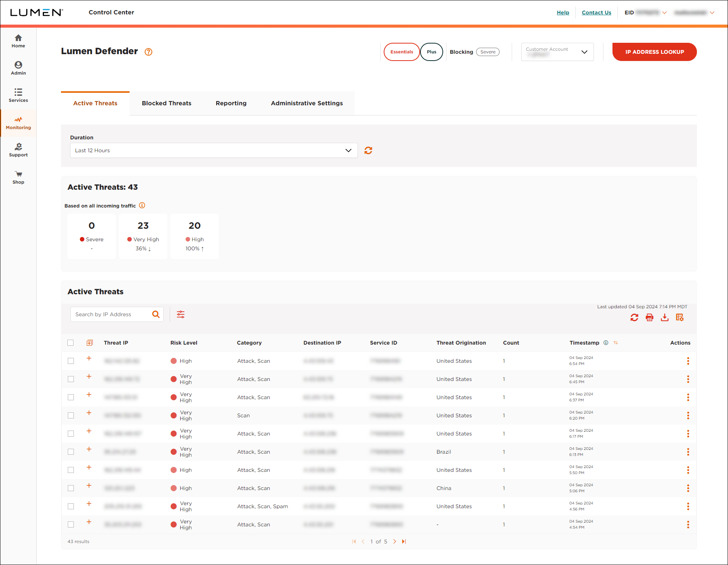Check the Scan-only row at 6:20 PM
728x565 pixels.
pyautogui.click(x=71, y=415)
